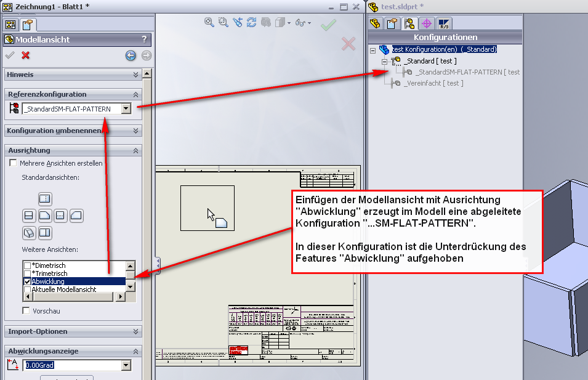Screen dimensions: 588x380
Task: Click PropertyManager panel scroll up arrow
Action: coord(147,73)
